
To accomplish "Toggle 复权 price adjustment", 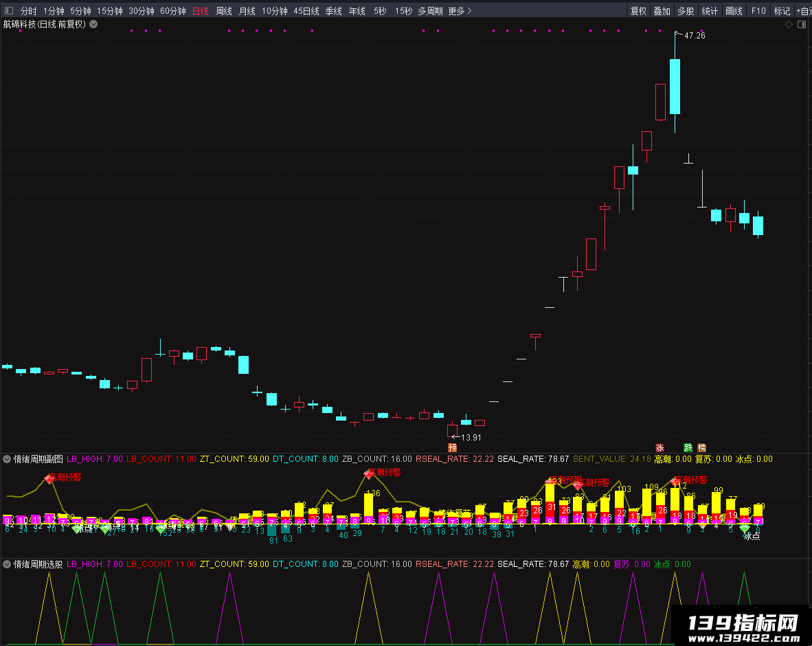I will pyautogui.click(x=638, y=11).
